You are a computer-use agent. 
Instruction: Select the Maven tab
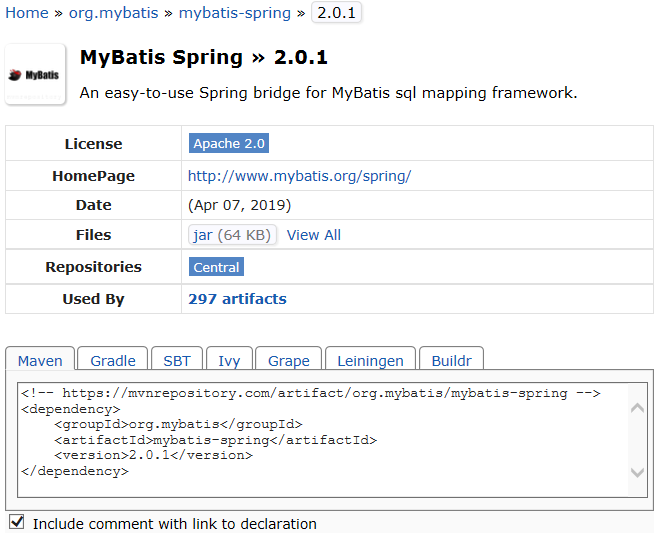pyautogui.click(x=40, y=360)
